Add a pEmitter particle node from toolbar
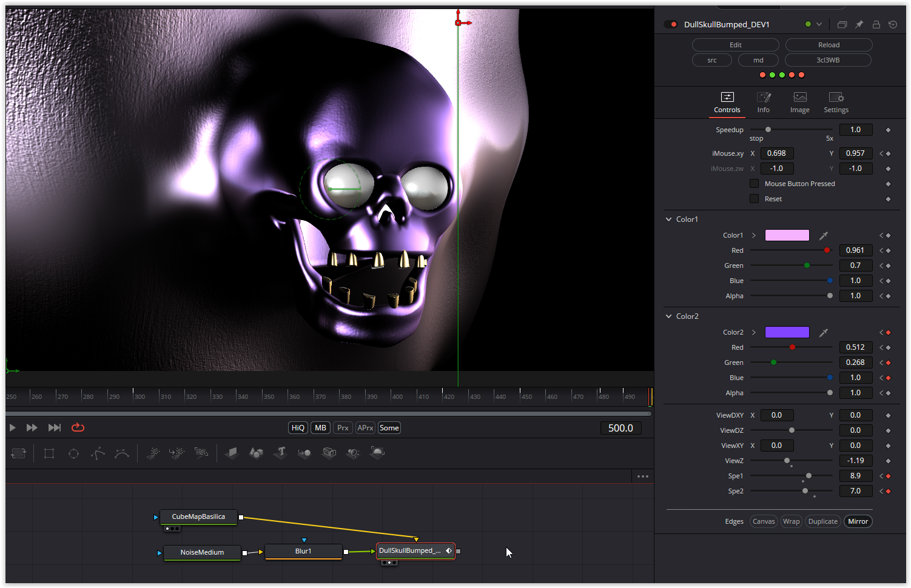911x588 pixels. click(x=153, y=453)
